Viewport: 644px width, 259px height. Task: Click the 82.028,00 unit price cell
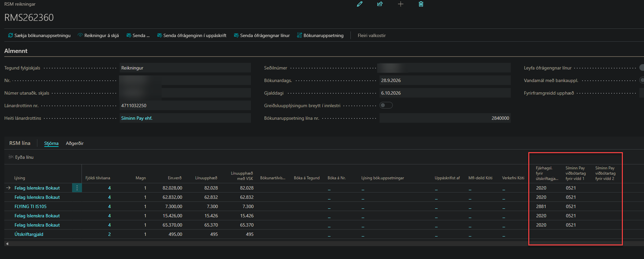point(172,188)
